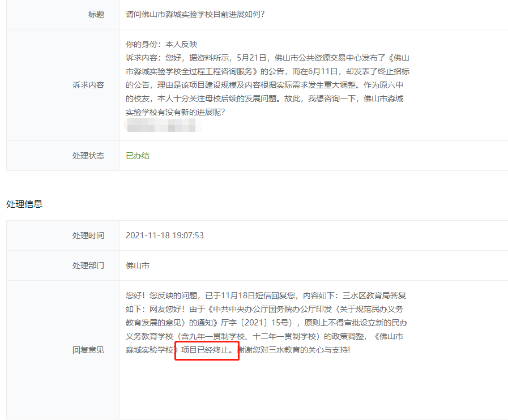This screenshot has width=508, height=420.
Task: Click the 处理状态 row label
Action: click(88, 156)
